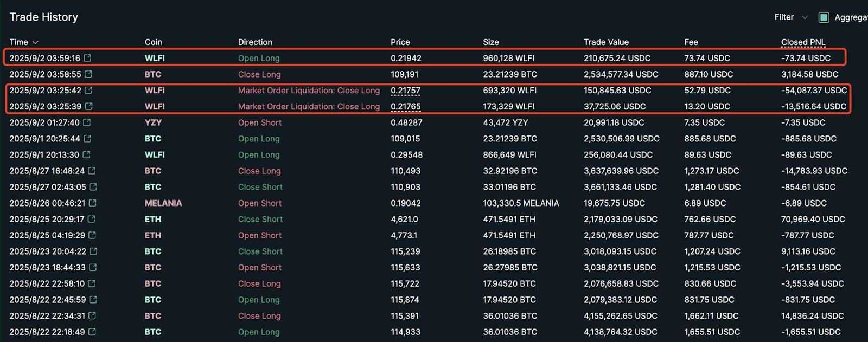The width and height of the screenshot is (868, 342).
Task: Click the underlined 0.21765 liquidation price
Action: click(405, 107)
